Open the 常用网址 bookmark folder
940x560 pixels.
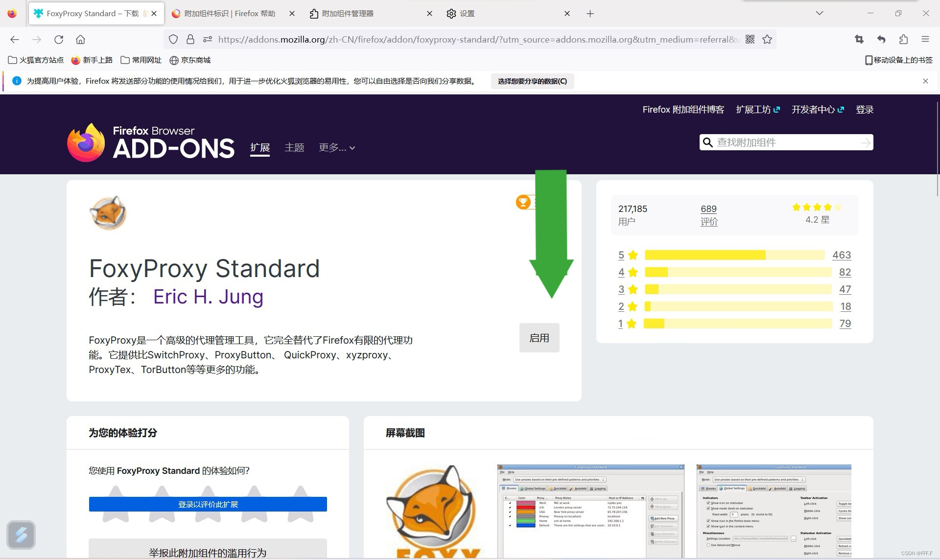pyautogui.click(x=141, y=60)
